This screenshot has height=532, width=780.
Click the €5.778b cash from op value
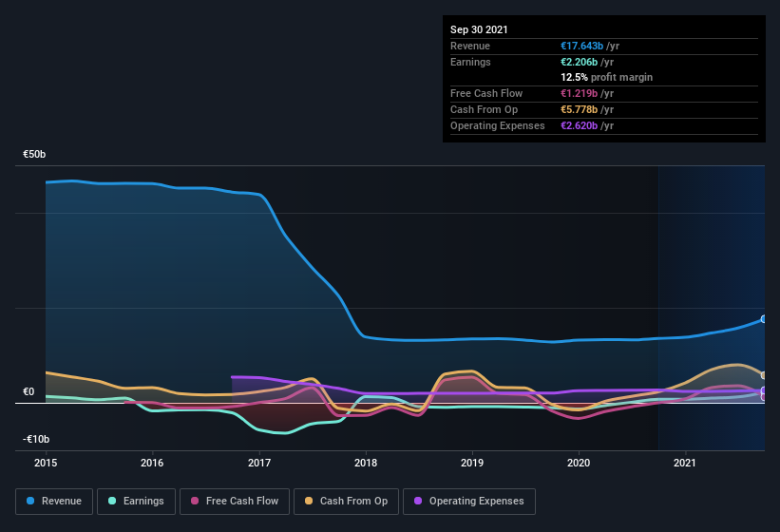(579, 109)
